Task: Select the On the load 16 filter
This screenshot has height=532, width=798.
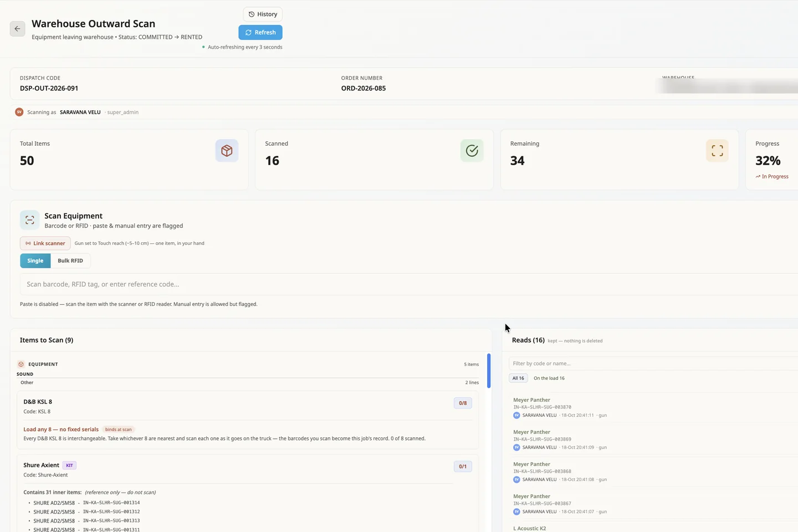Action: tap(549, 378)
